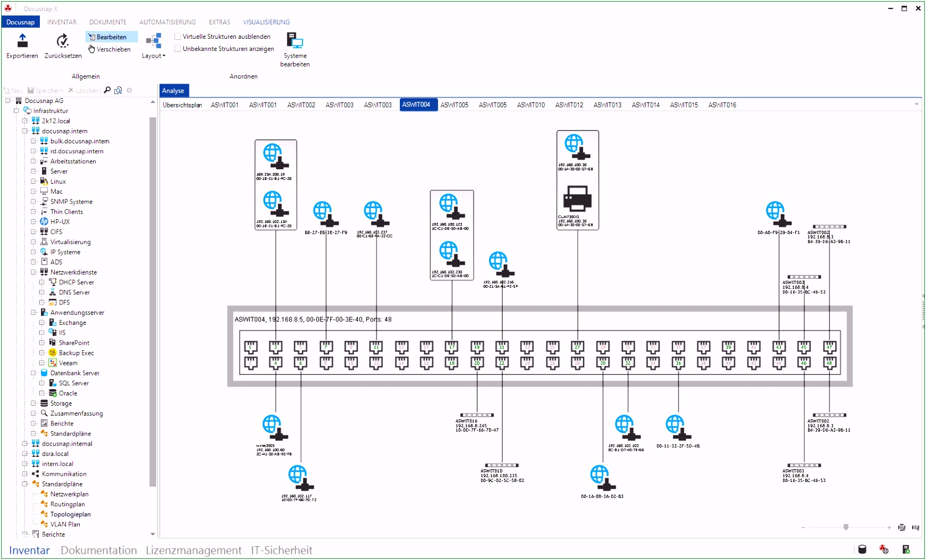
Task: Click the Linux tree icon
Action: point(44,181)
